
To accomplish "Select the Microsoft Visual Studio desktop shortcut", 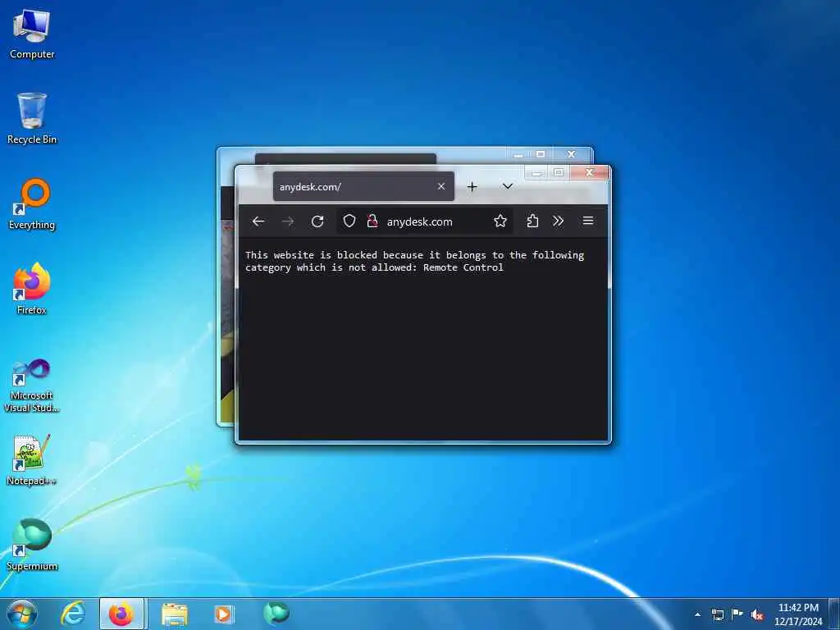I will (32, 386).
